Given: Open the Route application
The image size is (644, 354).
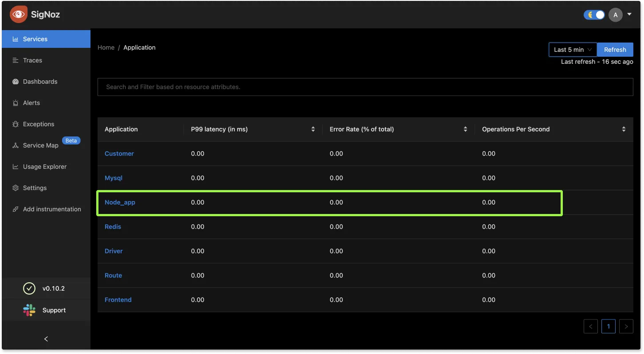Looking at the screenshot, I should [x=113, y=276].
